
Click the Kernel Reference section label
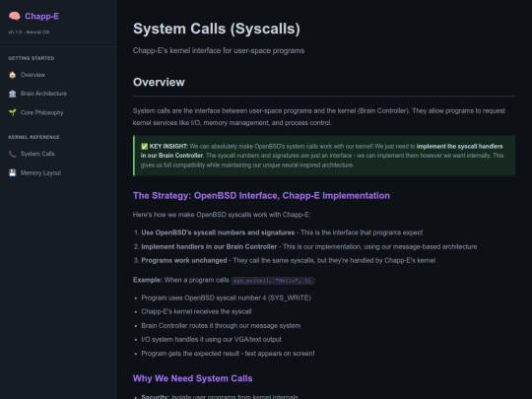(33, 137)
